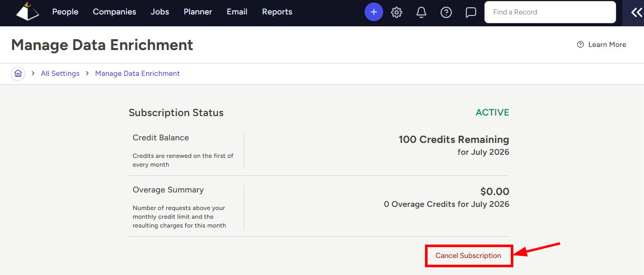Click the ACTIVE status label

coord(492,112)
